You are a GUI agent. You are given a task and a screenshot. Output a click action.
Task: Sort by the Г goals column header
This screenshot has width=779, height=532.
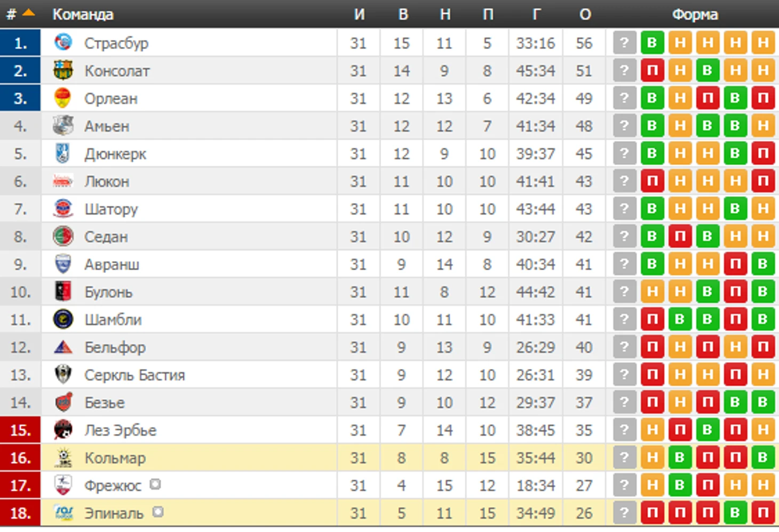536,14
